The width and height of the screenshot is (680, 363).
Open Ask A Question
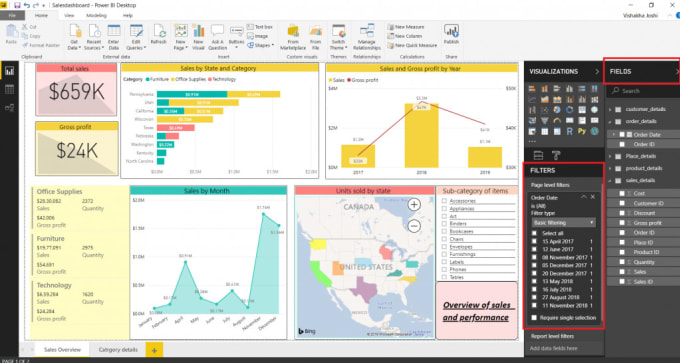point(217,37)
